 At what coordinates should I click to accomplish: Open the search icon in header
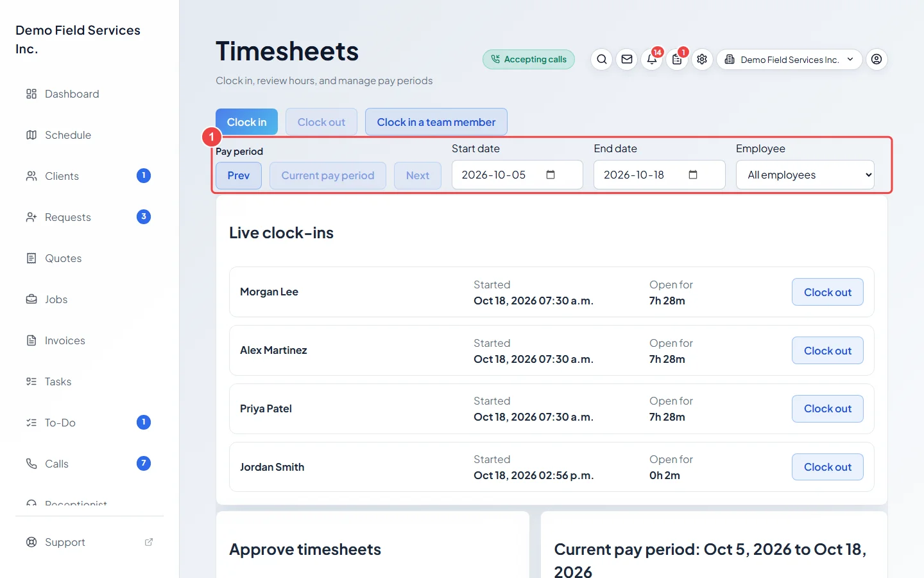click(x=601, y=59)
